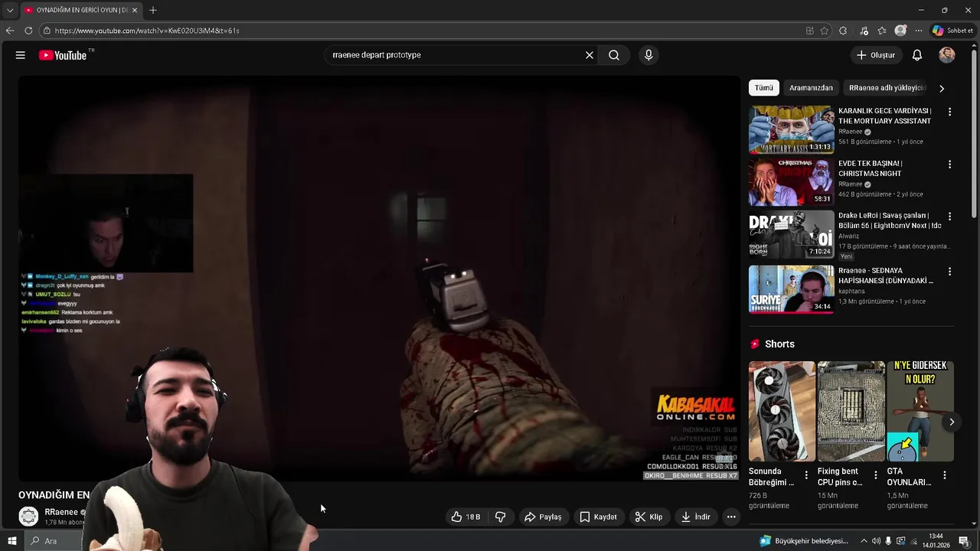The width and height of the screenshot is (980, 551).
Task: Open the Sonunda Böbreğimi short
Action: [x=782, y=411]
